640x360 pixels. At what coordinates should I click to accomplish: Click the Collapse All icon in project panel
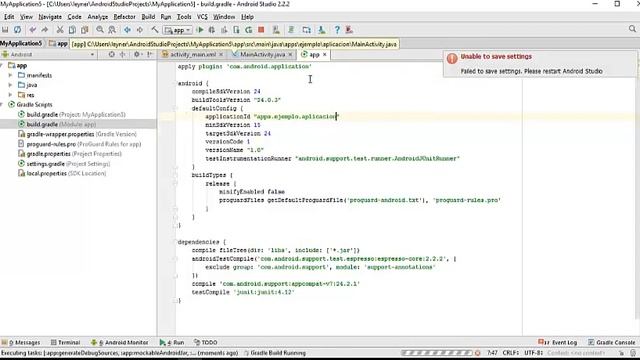tap(122, 54)
